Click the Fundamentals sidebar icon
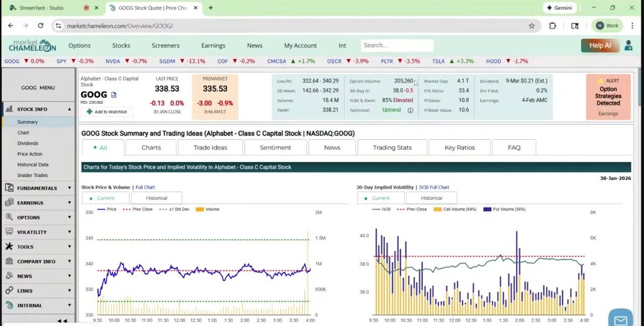Screen dimensions: 644x326 click(9, 188)
